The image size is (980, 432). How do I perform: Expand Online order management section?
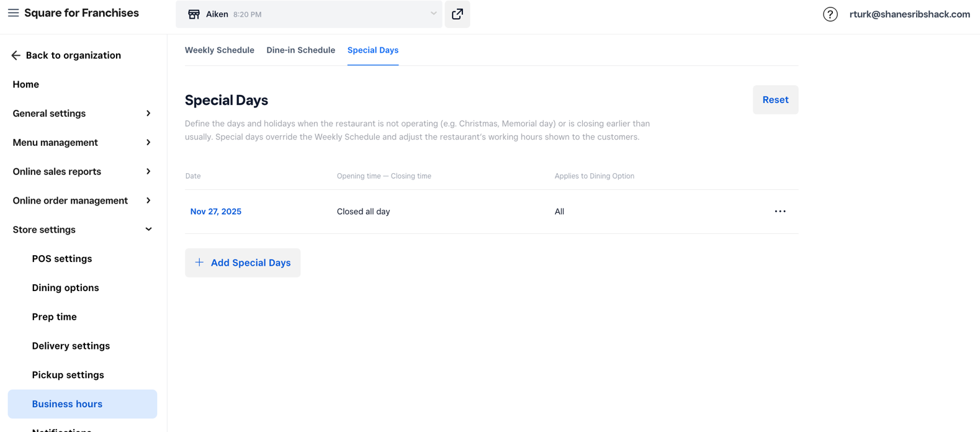(x=83, y=200)
